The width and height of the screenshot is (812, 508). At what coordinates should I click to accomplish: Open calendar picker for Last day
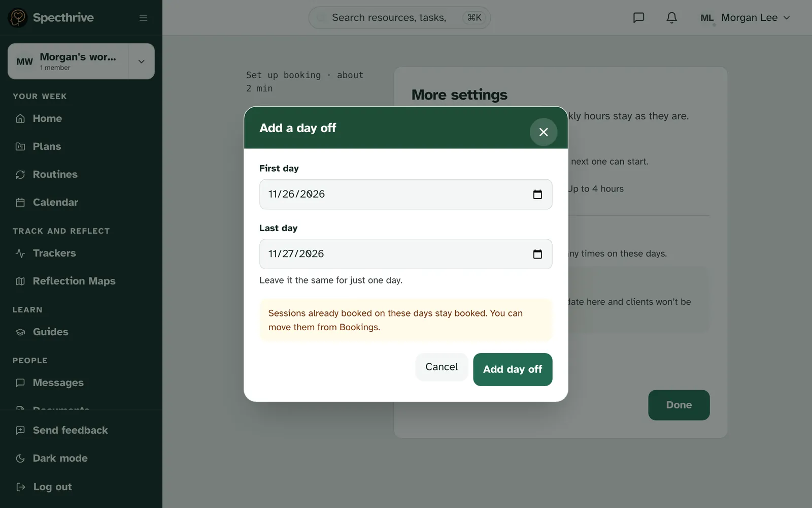pyautogui.click(x=537, y=254)
